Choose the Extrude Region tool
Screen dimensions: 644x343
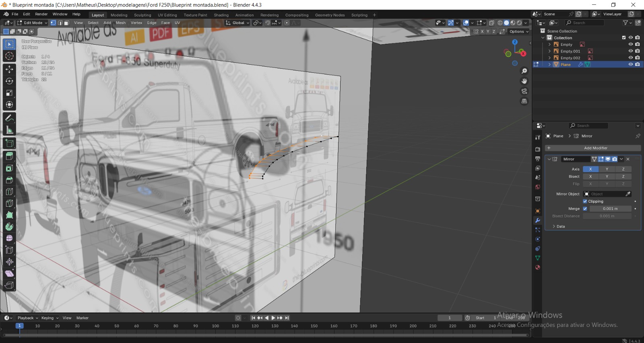(x=9, y=156)
